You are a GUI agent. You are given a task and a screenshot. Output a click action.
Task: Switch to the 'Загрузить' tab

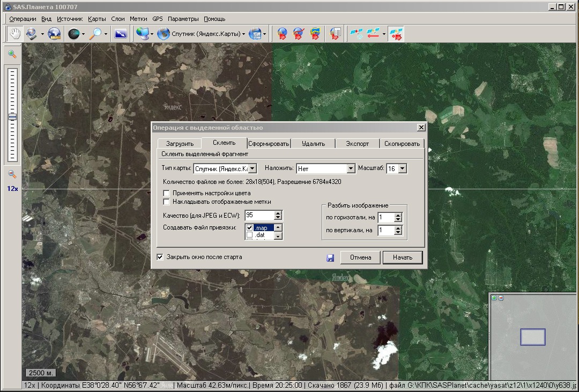click(x=180, y=144)
